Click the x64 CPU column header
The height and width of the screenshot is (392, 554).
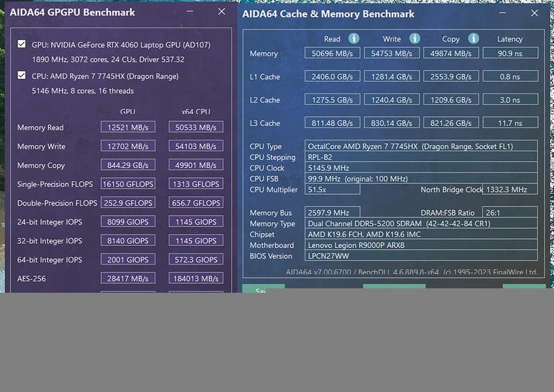pyautogui.click(x=196, y=112)
